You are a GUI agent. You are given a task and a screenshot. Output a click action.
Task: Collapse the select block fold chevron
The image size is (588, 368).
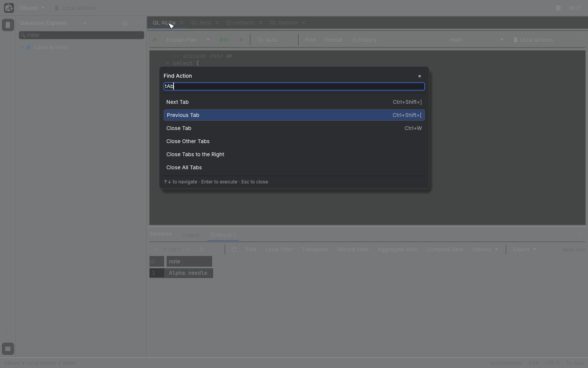click(167, 63)
